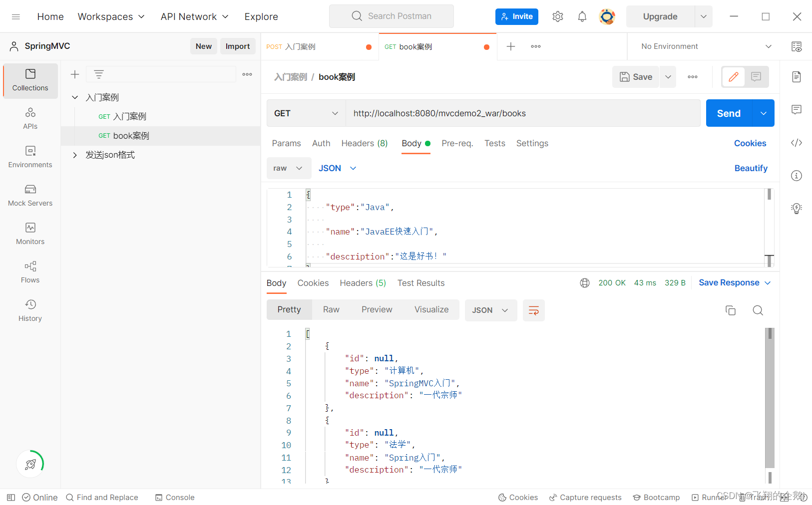Open the Monitors sidebar panel

[x=30, y=234]
